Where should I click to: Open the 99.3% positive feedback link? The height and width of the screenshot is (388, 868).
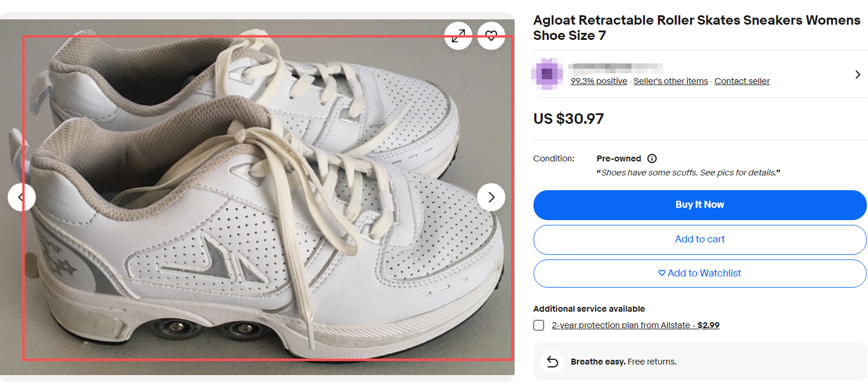(x=599, y=82)
